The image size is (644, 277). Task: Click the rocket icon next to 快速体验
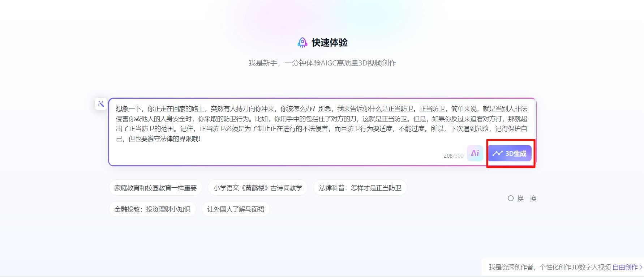[x=302, y=43]
